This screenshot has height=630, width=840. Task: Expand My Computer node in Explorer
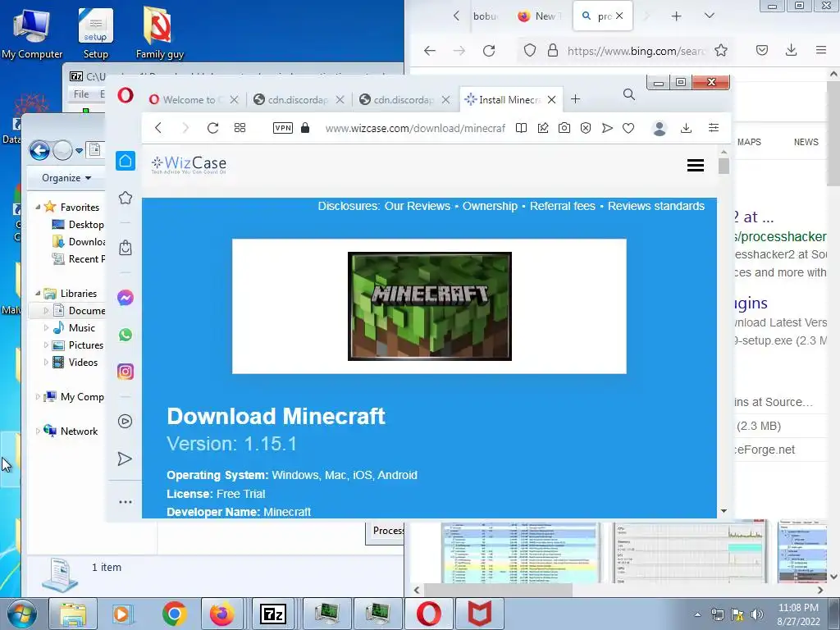click(x=38, y=397)
